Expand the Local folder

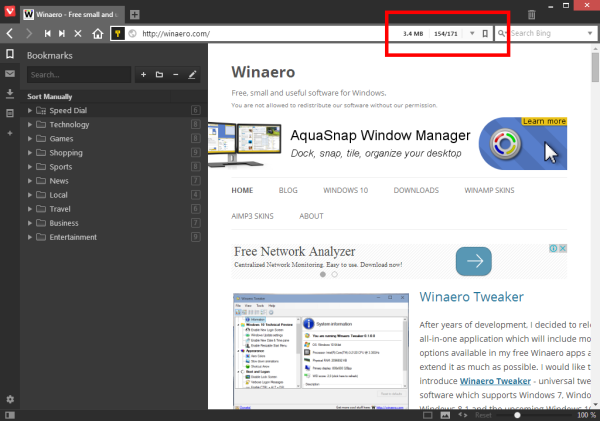(x=29, y=195)
